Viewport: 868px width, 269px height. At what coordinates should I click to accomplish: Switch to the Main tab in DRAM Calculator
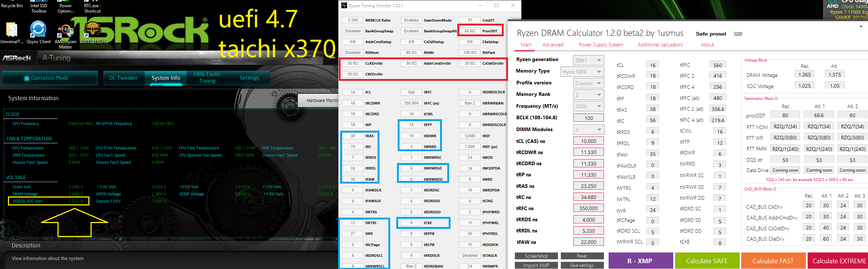[526, 45]
